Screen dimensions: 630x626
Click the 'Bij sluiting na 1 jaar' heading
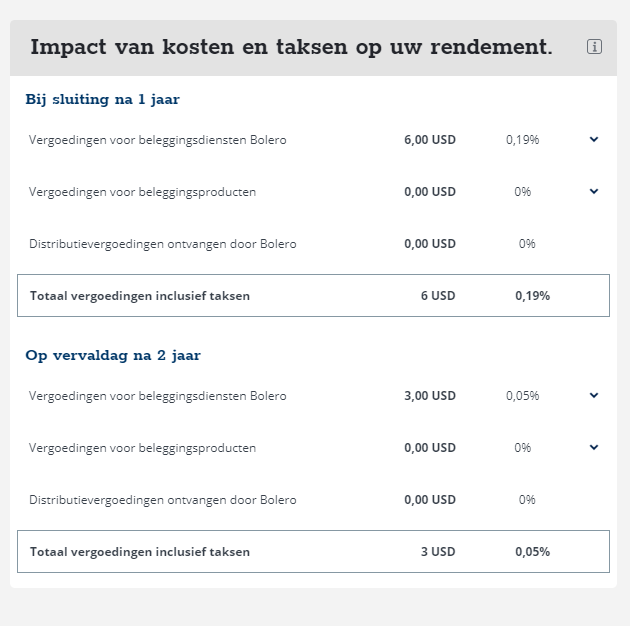pyautogui.click(x=102, y=99)
